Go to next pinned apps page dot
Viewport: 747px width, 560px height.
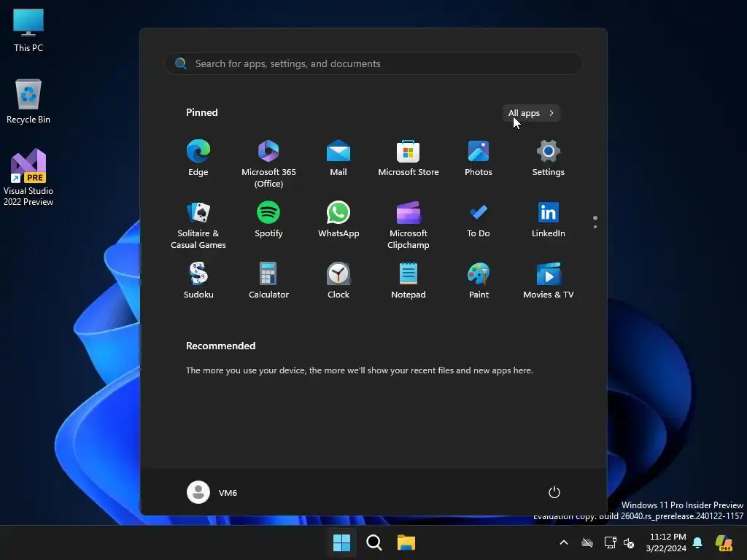(x=595, y=227)
